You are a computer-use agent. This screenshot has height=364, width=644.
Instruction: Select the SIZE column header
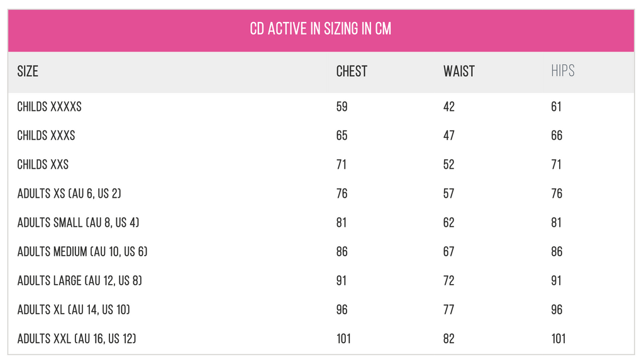28,71
